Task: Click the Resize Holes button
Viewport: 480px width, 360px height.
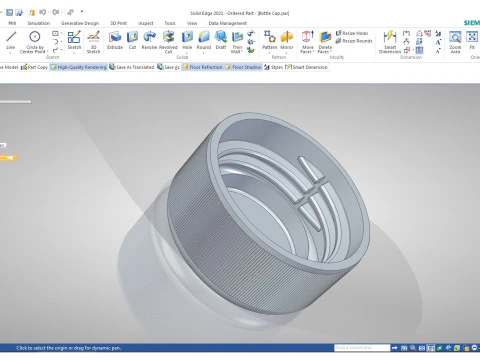Action: (352, 33)
